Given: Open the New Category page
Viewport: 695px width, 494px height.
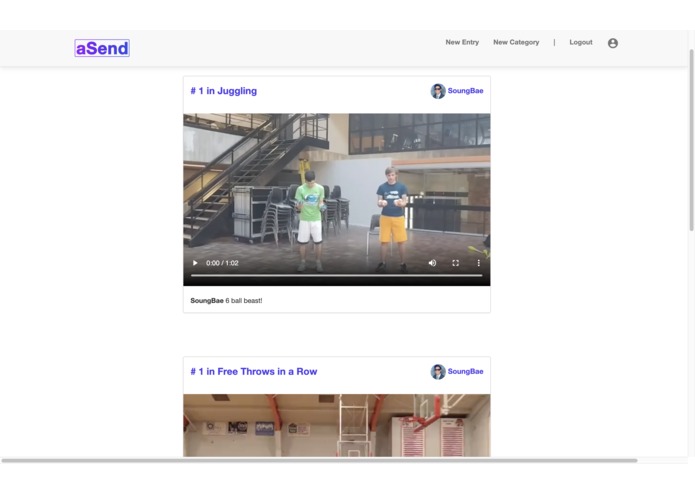Looking at the screenshot, I should 516,42.
